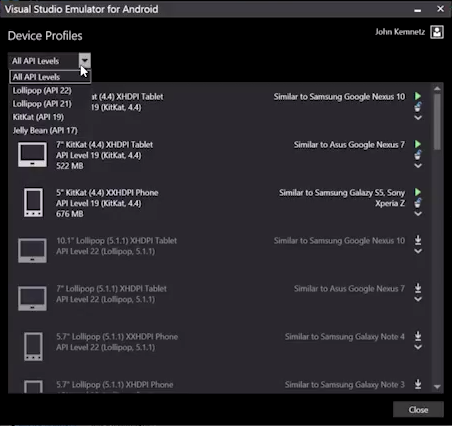Click 'Similar to Asus Google Nexus 7' on KitKat row
This screenshot has width=452, height=426.
coord(349,145)
